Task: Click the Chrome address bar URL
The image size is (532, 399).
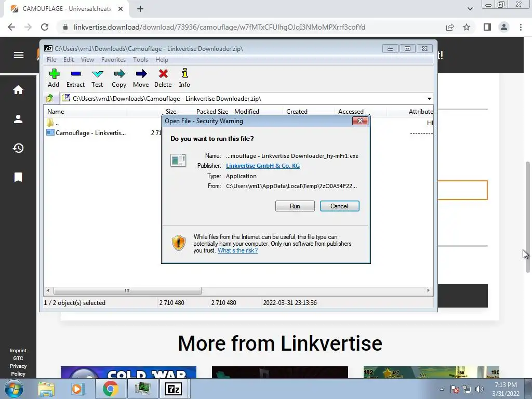Action: point(219,27)
